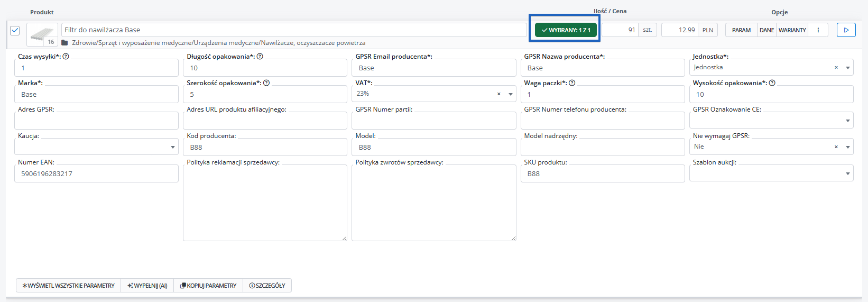Clear the Jednostka field selection
The width and height of the screenshot is (868, 302).
[x=836, y=68]
